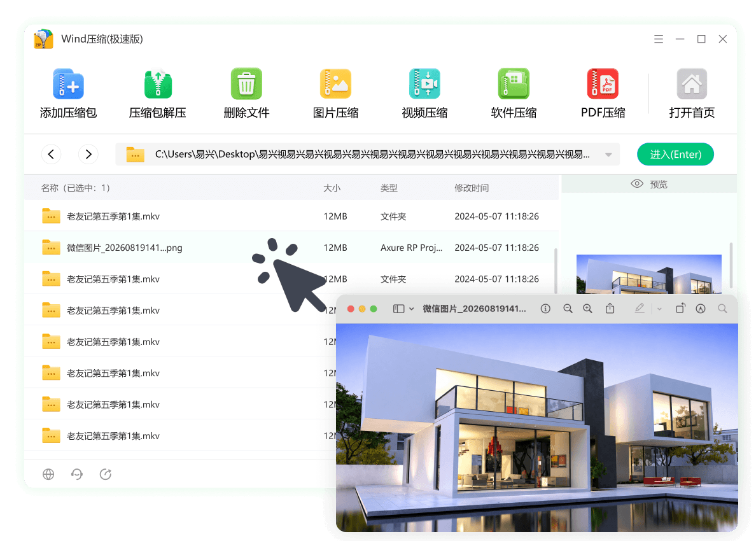Minimize the image viewer with yellow button
Screen dimensions: 756x541
point(362,309)
